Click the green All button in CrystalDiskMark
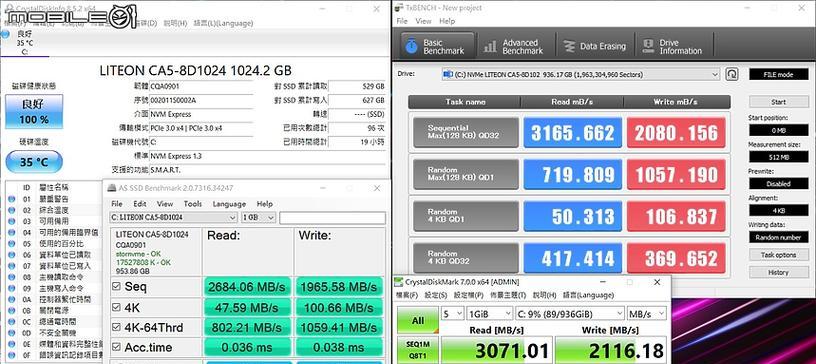This screenshot has height=364, width=816. [x=418, y=320]
